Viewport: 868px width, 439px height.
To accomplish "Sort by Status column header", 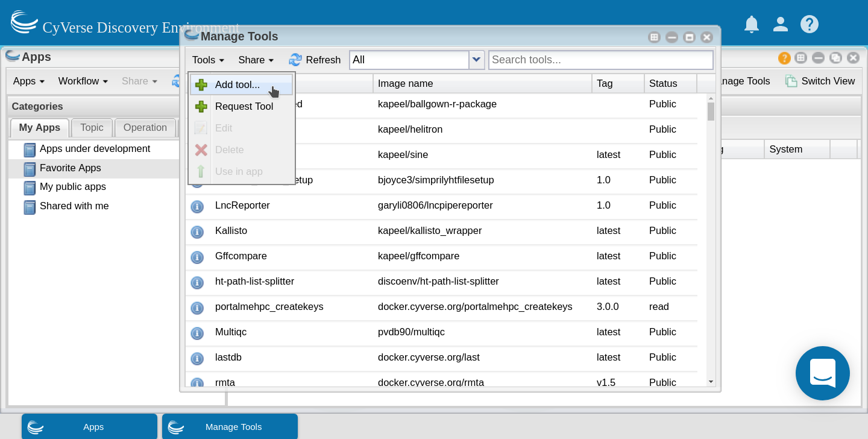I will click(670, 83).
